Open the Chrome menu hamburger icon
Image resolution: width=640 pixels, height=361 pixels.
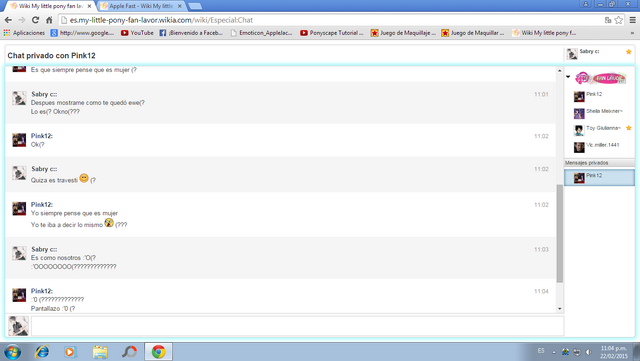pos(633,20)
